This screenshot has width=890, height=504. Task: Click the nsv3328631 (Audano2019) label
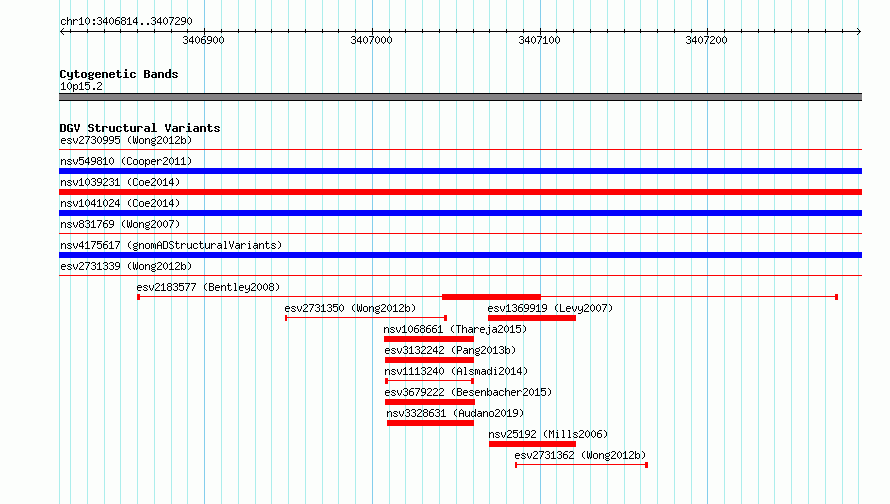(455, 413)
